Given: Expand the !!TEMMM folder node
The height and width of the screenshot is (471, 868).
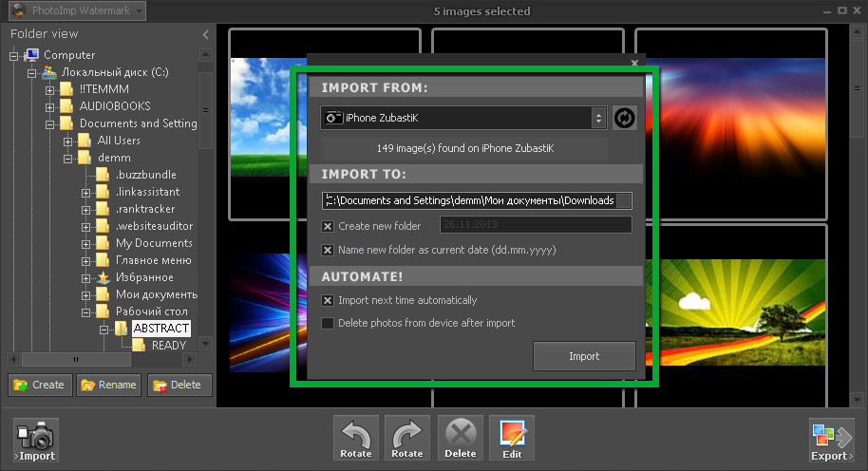Looking at the screenshot, I should (x=49, y=90).
